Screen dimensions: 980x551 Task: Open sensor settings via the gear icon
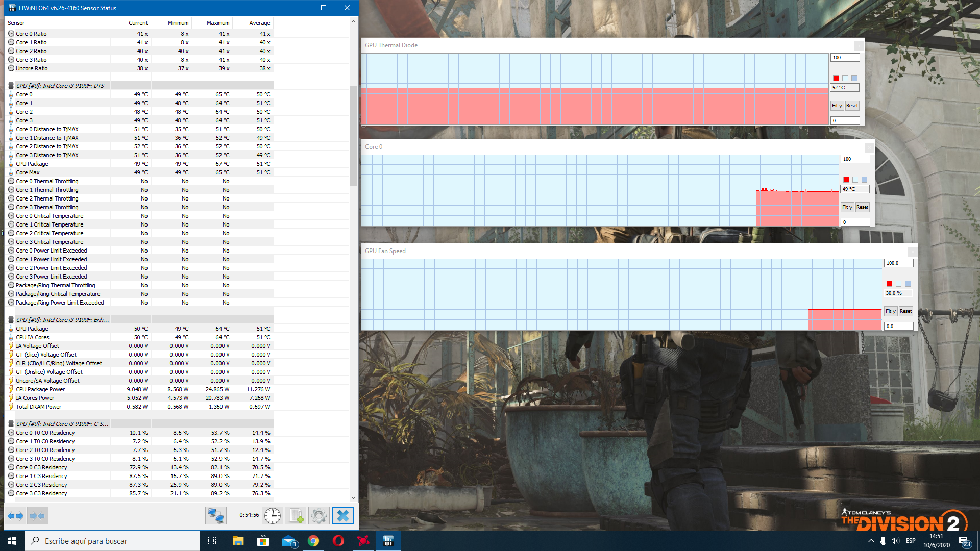(x=319, y=516)
